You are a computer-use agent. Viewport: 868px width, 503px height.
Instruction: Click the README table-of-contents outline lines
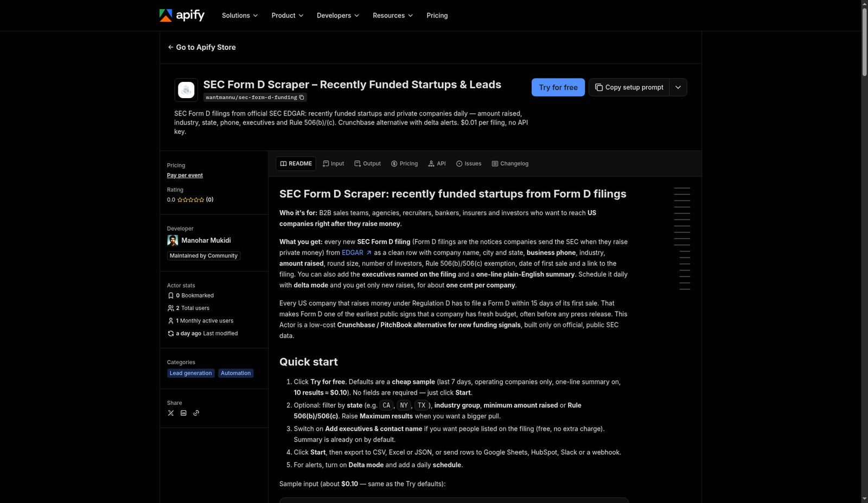click(682, 238)
